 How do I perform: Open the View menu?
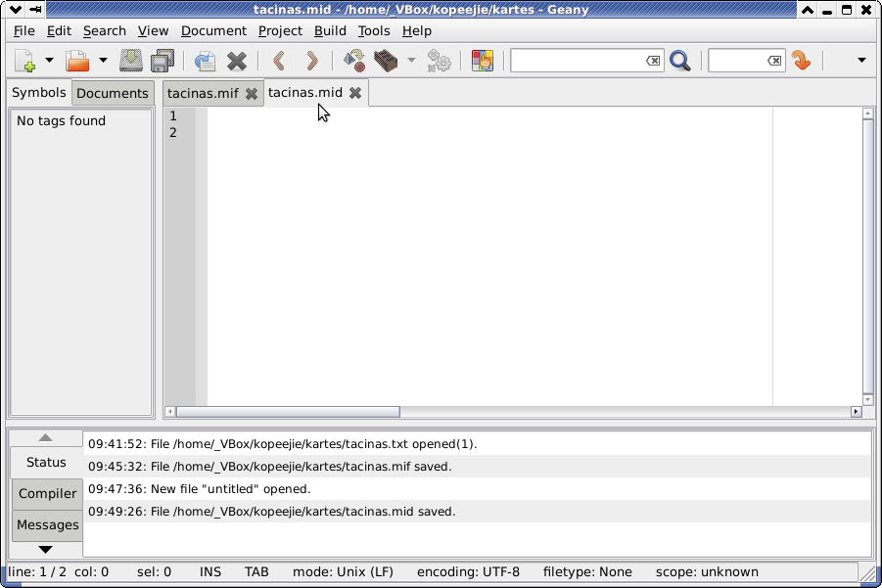153,31
